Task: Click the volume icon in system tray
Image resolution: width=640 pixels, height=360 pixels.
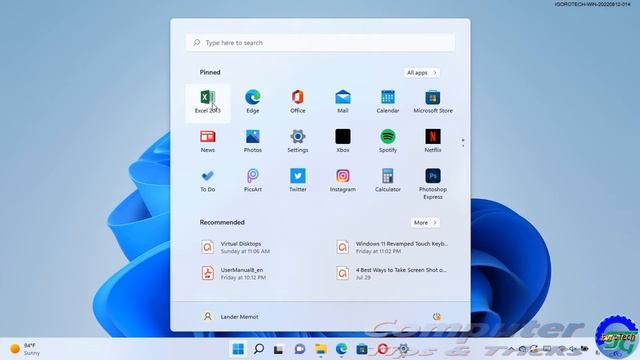Action: (x=573, y=349)
